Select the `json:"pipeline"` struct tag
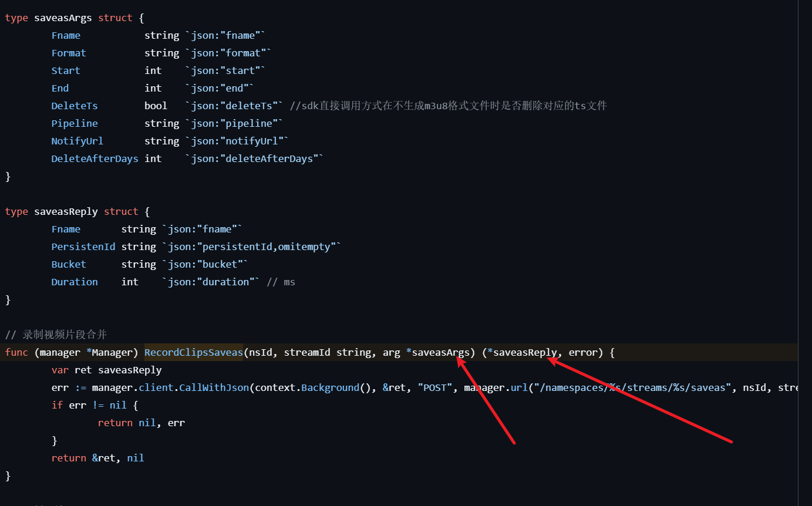 click(234, 123)
